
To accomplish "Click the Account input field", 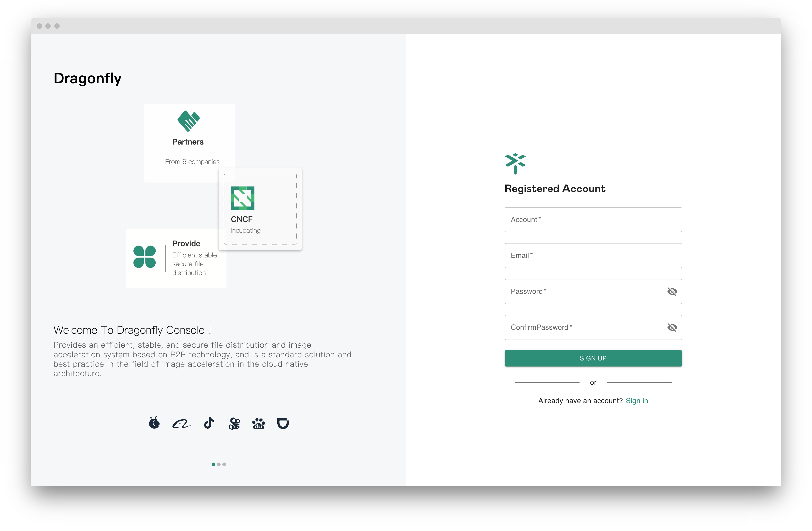I will coord(593,219).
